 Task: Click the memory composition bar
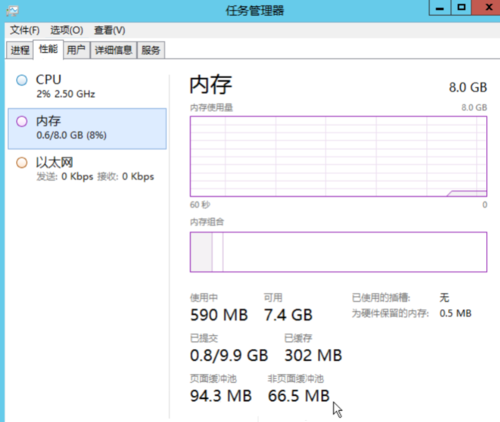pos(338,252)
